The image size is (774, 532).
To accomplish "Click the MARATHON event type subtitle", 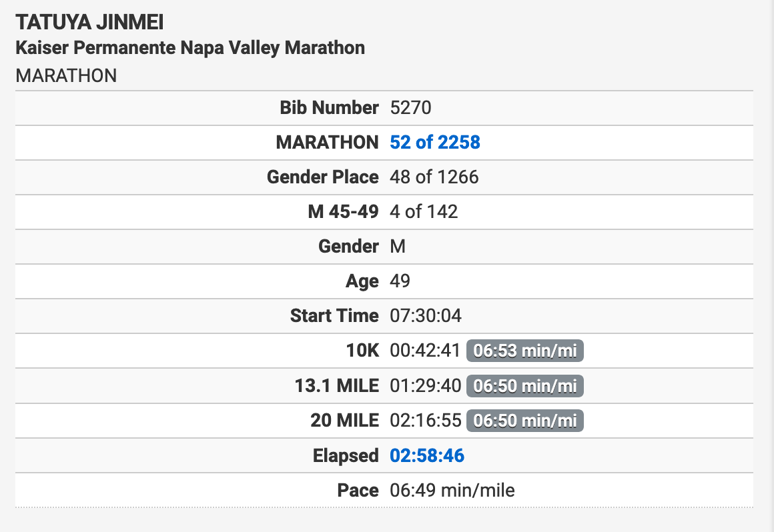I will [66, 76].
